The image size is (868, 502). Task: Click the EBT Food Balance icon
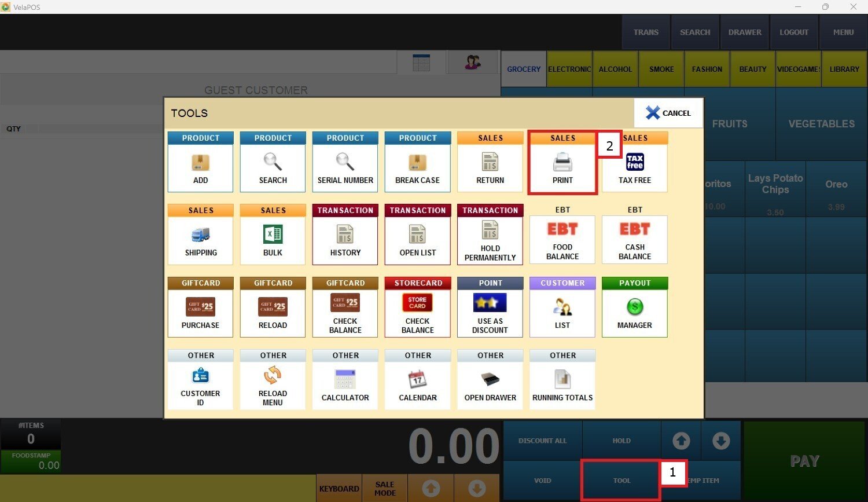[x=562, y=236]
